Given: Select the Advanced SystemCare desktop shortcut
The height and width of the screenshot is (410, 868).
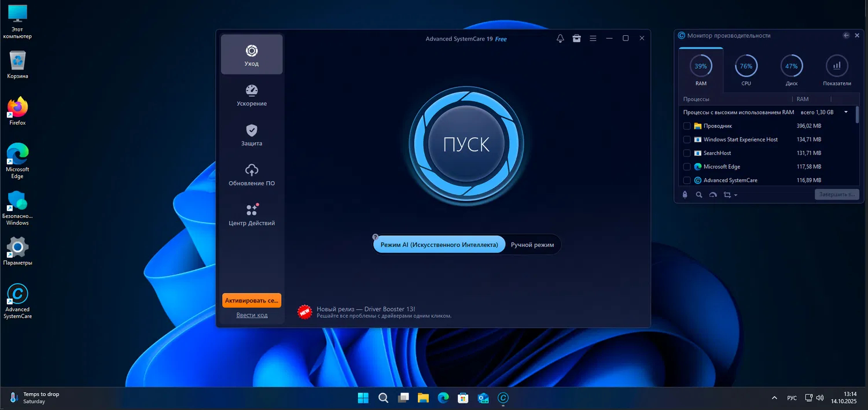Looking at the screenshot, I should (x=17, y=301).
